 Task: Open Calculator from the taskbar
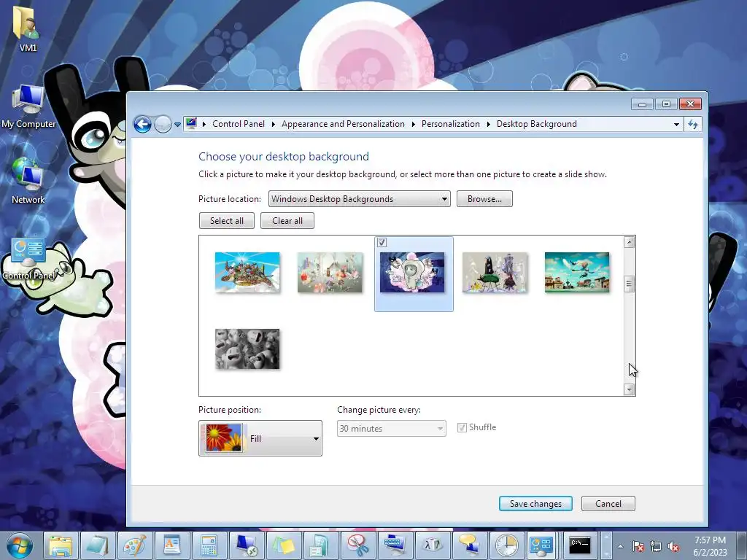pos(209,545)
